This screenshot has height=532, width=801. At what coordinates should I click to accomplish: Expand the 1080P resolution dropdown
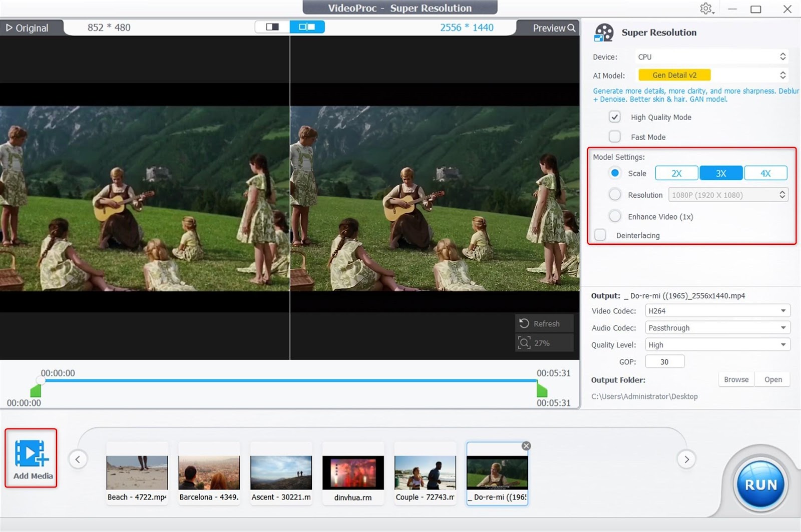click(781, 194)
